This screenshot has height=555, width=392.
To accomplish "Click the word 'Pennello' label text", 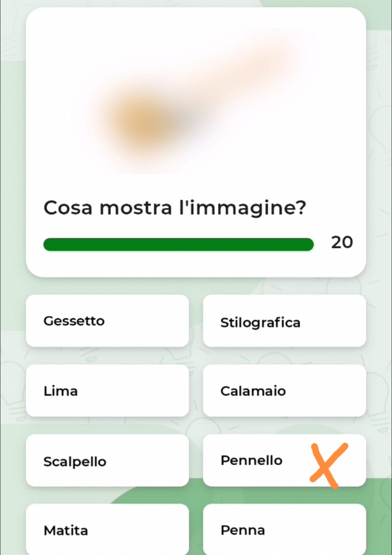I will tap(251, 461).
